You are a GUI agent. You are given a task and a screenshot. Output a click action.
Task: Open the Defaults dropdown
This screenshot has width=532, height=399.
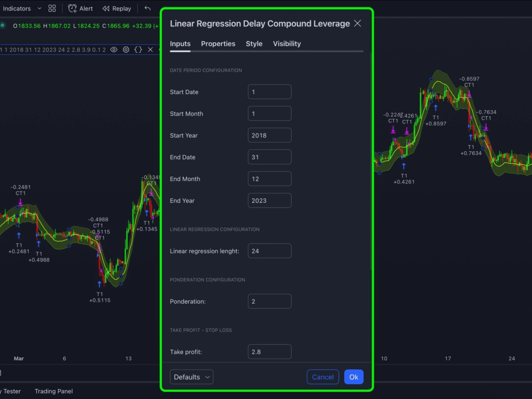(191, 377)
